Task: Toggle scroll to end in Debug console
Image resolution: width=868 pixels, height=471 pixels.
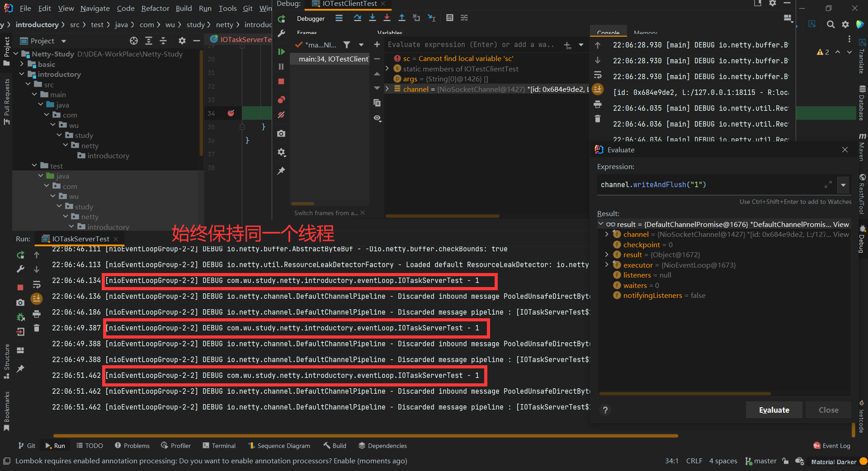Action: [598, 89]
